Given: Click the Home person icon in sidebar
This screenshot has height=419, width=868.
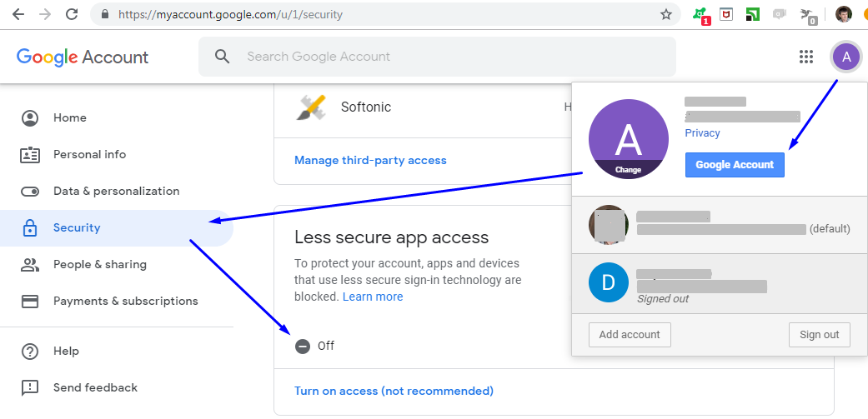Looking at the screenshot, I should (x=29, y=117).
